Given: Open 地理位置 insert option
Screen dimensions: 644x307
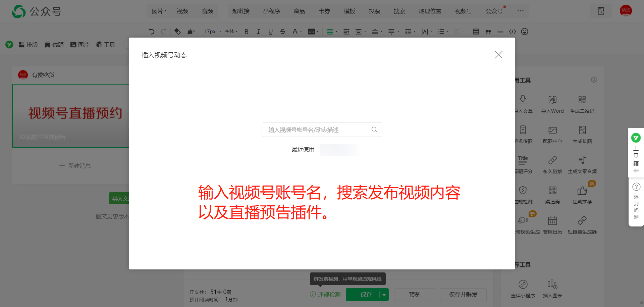Looking at the screenshot, I should [430, 11].
